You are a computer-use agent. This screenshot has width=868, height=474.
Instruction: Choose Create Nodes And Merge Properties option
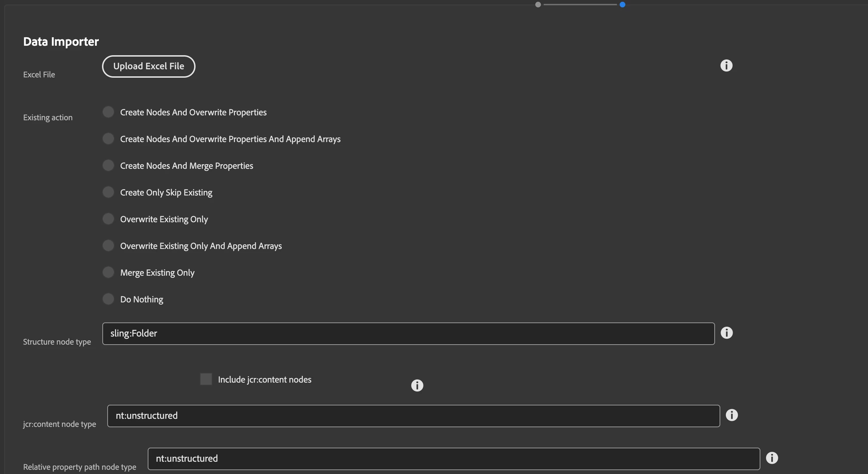tap(108, 165)
